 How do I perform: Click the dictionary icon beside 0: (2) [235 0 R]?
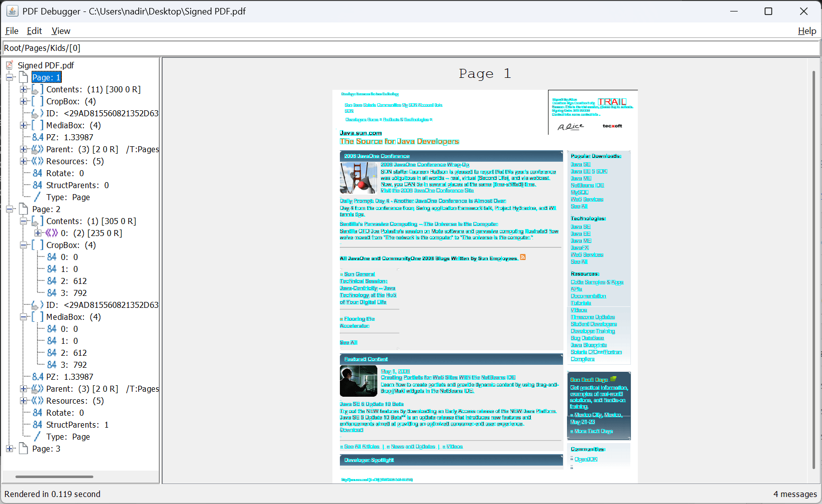[52, 233]
